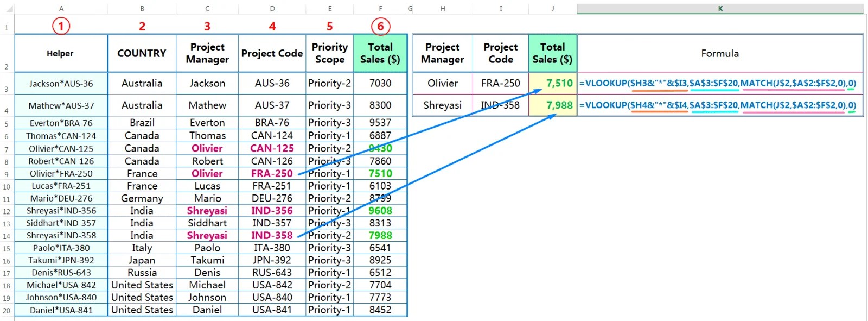Viewport: 868px width, 321px height.
Task: Select cell Paolo*ITA-380
Action: pos(61,248)
